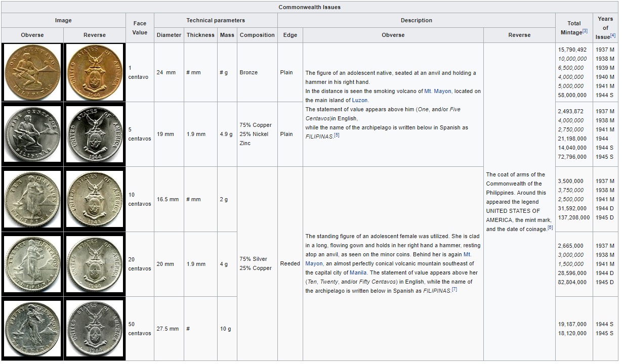
Task: Open the 10 centavos obverse coin image
Action: tap(32, 199)
